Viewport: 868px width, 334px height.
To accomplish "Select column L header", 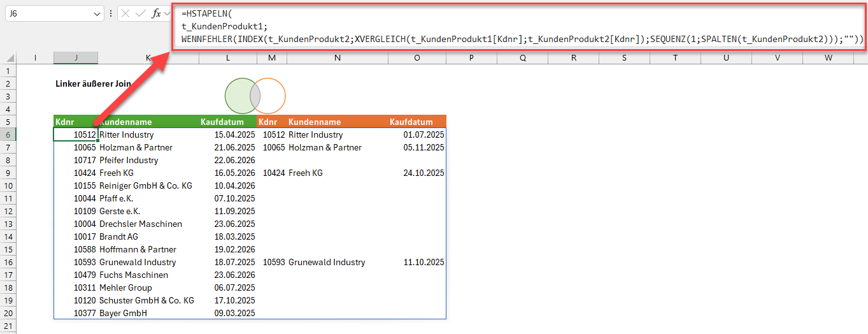I will click(x=228, y=58).
